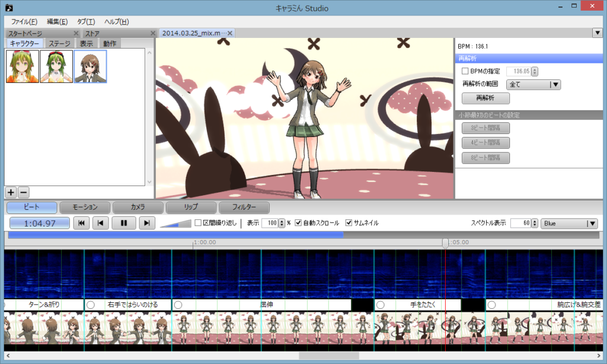
Task: Switch to the ステージ tab
Action: (59, 43)
